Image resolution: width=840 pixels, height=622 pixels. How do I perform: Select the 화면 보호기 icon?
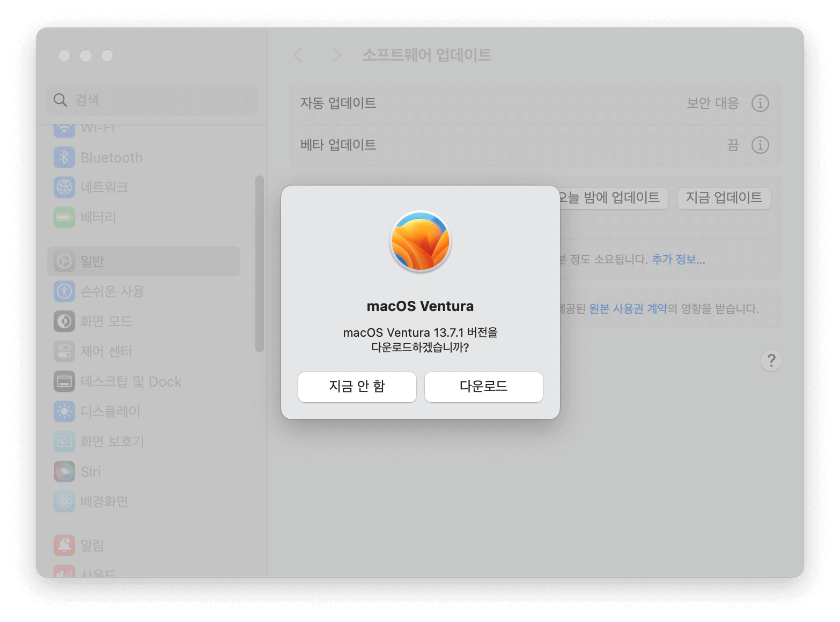coord(64,441)
